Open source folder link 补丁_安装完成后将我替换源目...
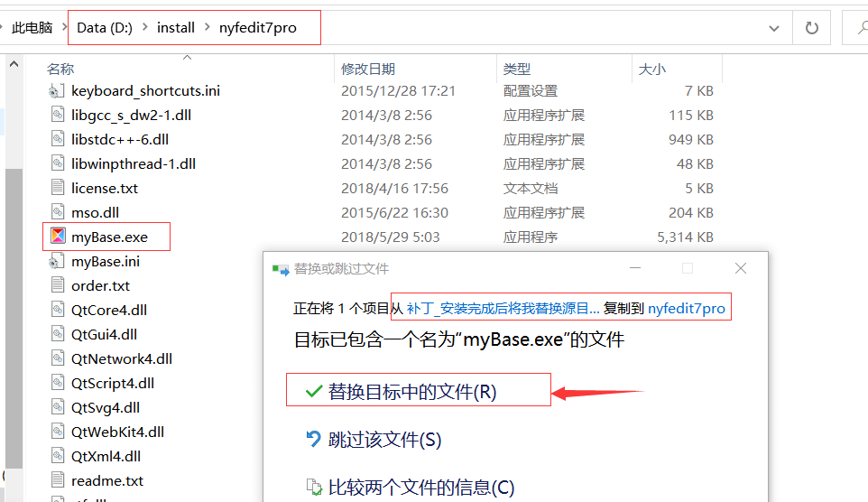The width and height of the screenshot is (868, 502). tap(503, 309)
